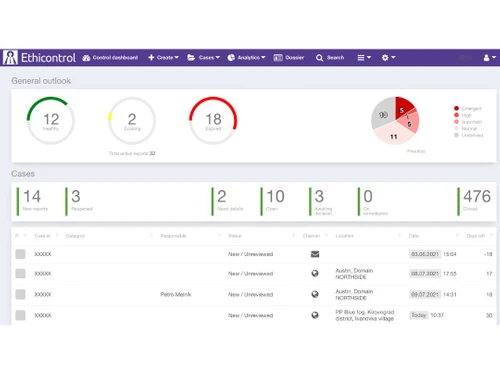
Task: Toggle the High priority legend dot
Action: (456, 115)
